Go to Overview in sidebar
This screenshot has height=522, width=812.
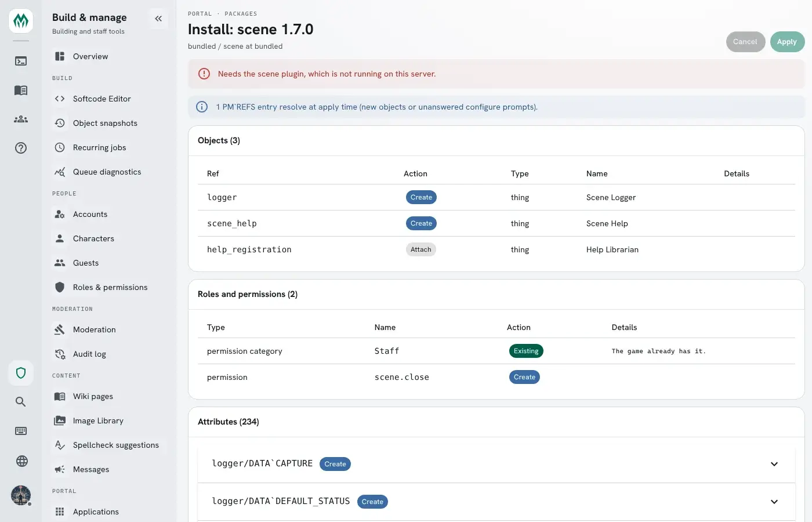click(x=109, y=56)
